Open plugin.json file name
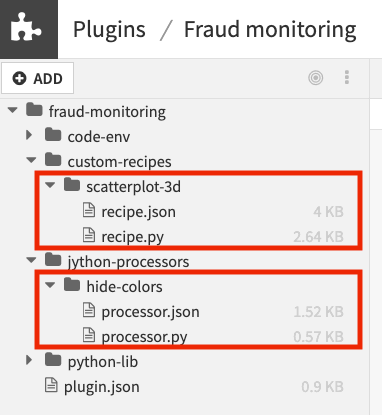Viewport: 382px width, 415px height. tap(102, 387)
